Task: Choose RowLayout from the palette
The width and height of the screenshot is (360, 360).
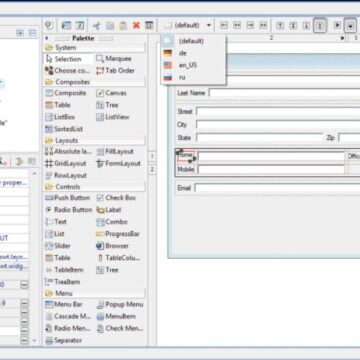Action: [x=65, y=176]
